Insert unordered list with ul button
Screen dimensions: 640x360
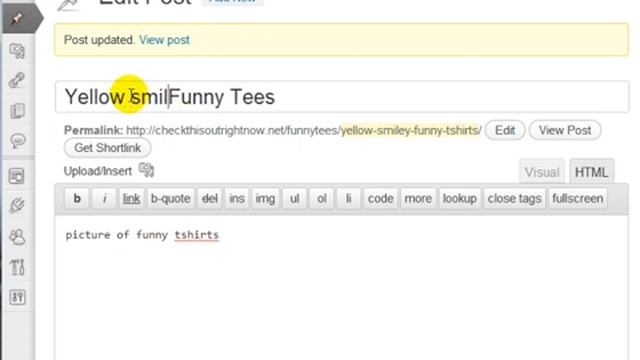pos(294,199)
